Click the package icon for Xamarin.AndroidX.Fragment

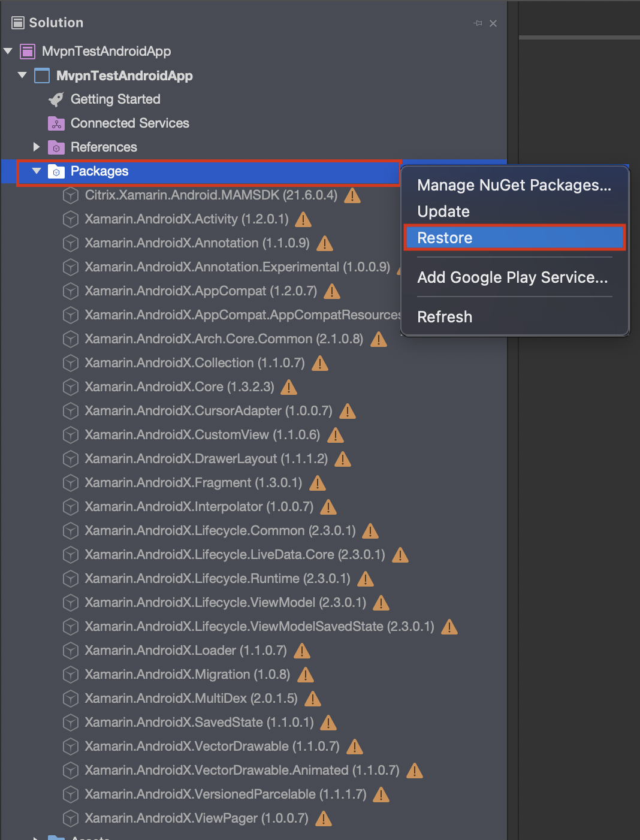click(71, 483)
